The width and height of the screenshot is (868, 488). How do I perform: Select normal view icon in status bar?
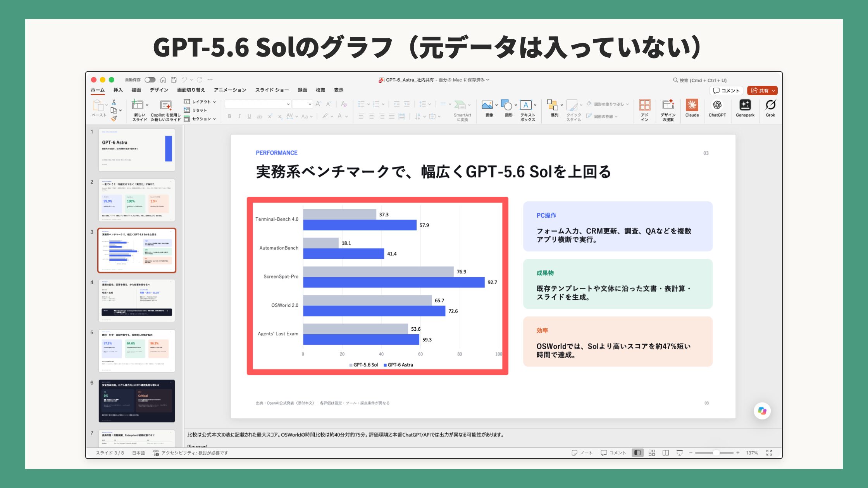tap(637, 453)
